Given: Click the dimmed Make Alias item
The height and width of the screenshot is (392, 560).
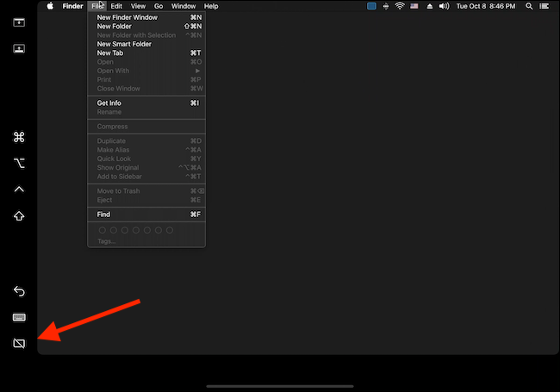Looking at the screenshot, I should (x=146, y=150).
